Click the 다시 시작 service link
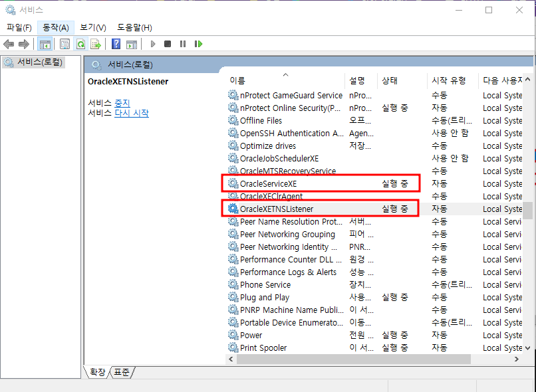This screenshot has height=392, width=536. point(132,113)
